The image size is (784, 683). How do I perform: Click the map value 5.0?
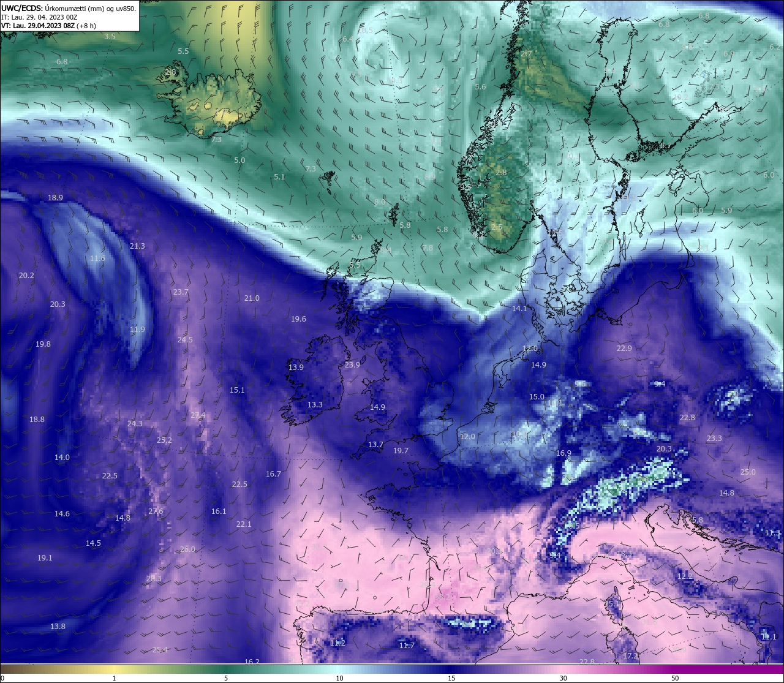pos(239,160)
